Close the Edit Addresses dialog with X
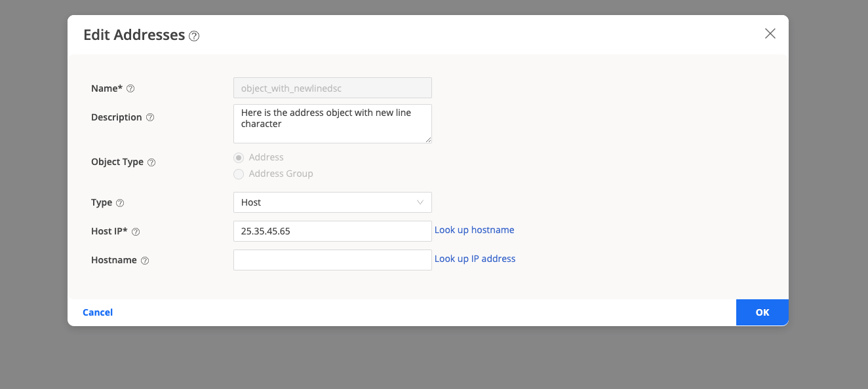 point(770,33)
